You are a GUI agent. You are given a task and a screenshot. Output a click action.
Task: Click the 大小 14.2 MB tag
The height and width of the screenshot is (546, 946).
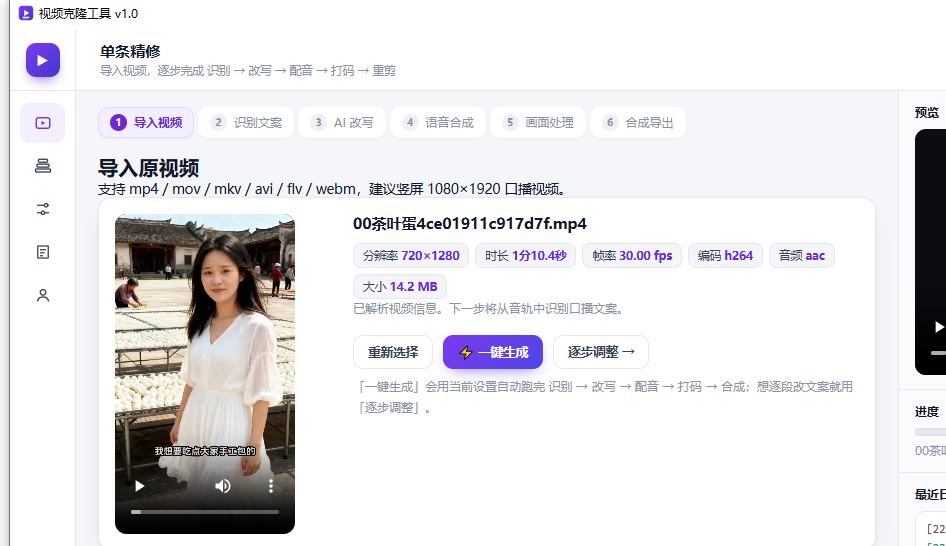click(x=399, y=287)
